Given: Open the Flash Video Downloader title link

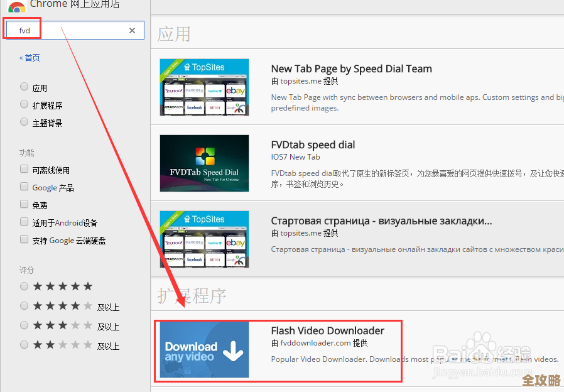Looking at the screenshot, I should point(327,330).
